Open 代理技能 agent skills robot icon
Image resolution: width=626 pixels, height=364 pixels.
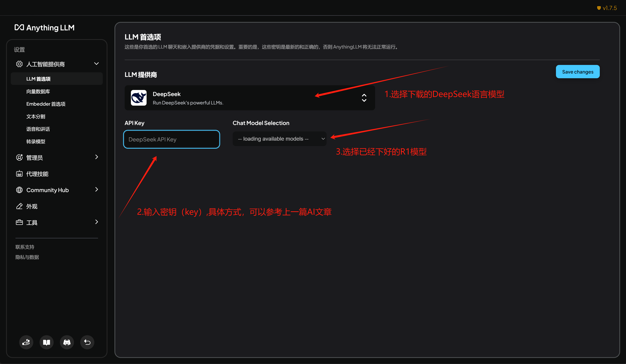point(19,174)
